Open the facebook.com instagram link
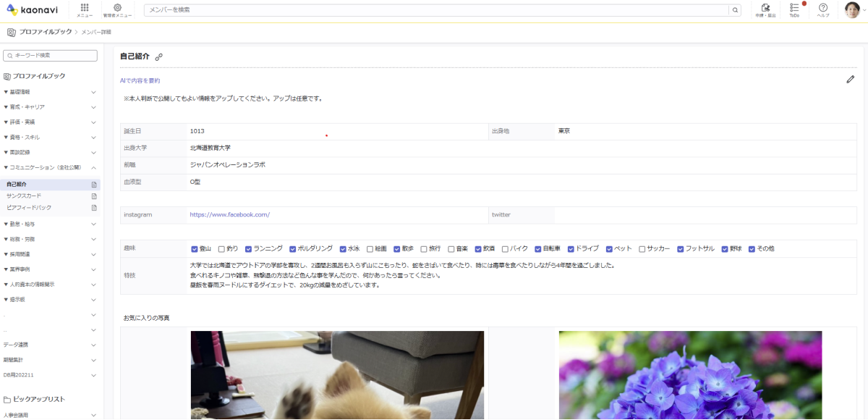The height and width of the screenshot is (420, 868). point(230,214)
